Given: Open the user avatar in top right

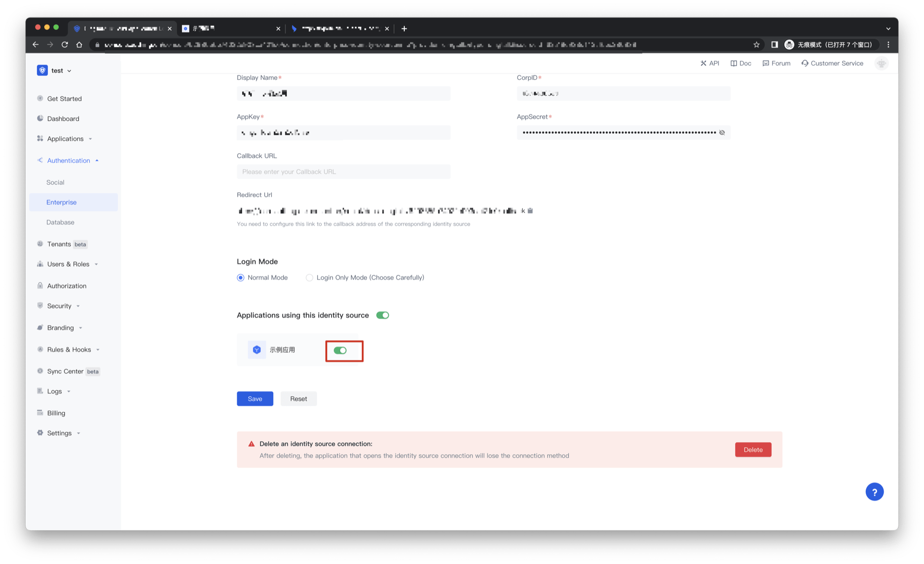Looking at the screenshot, I should [x=881, y=63].
